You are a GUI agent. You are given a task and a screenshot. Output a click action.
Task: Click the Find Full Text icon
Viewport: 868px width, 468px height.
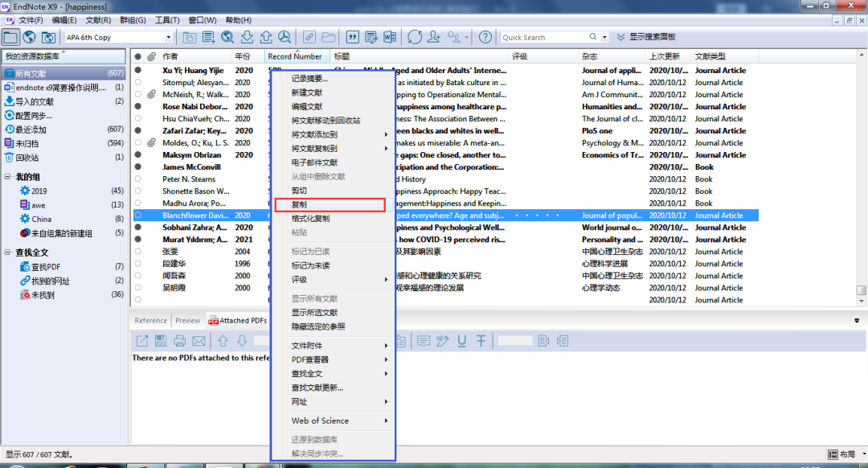click(x=285, y=37)
